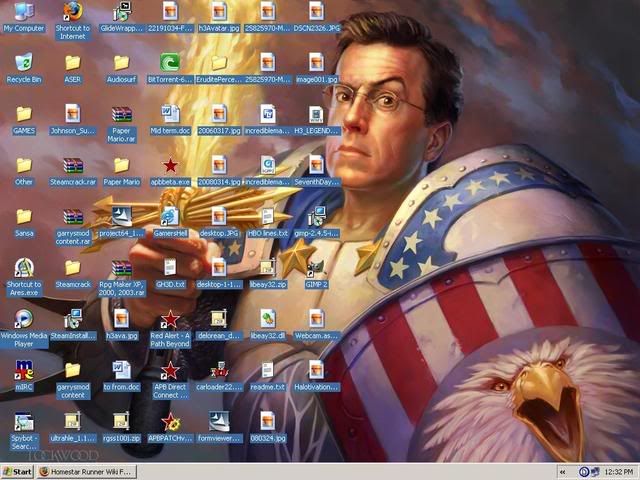
Task: Click the blue circular tray icon
Action: (583, 472)
